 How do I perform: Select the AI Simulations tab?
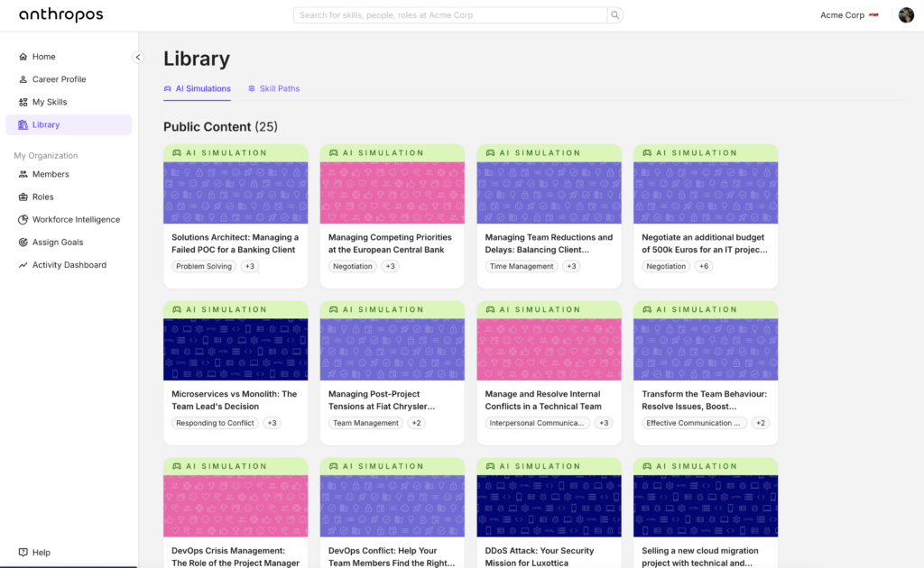[x=197, y=88]
